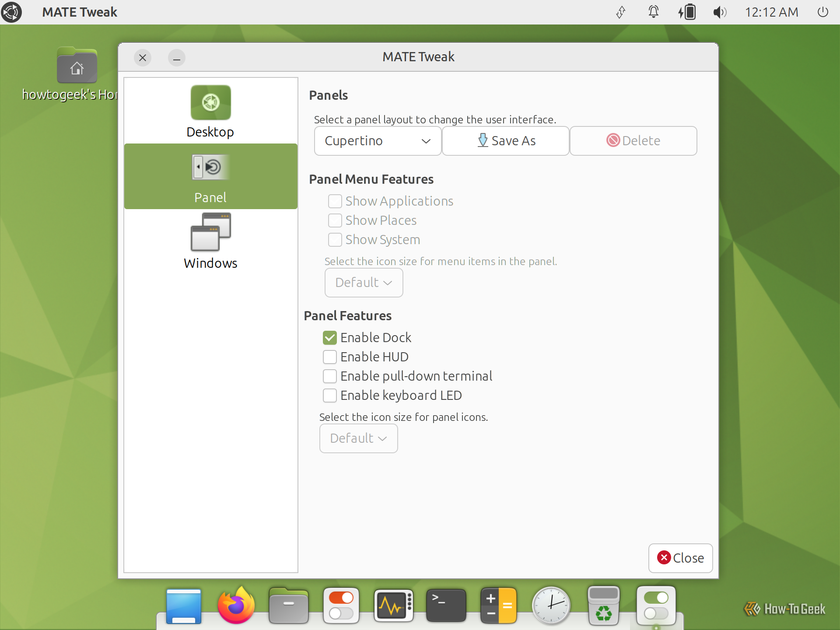The height and width of the screenshot is (630, 840).
Task: Switch to the Desktop section
Action: [x=210, y=111]
